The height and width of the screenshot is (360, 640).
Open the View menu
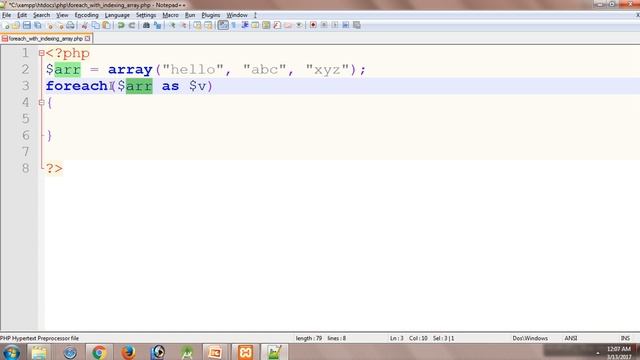pyautogui.click(x=62, y=15)
